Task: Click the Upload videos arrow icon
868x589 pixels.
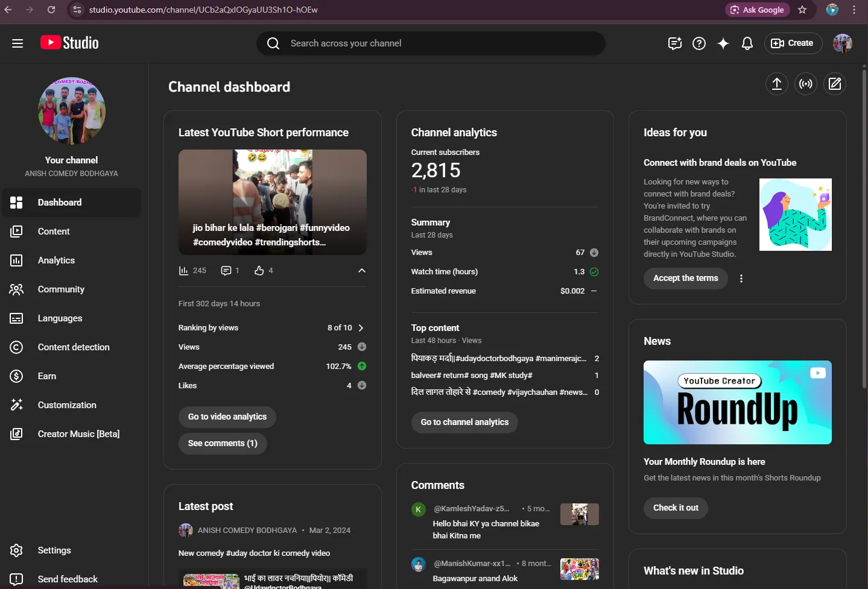Action: pyautogui.click(x=777, y=84)
